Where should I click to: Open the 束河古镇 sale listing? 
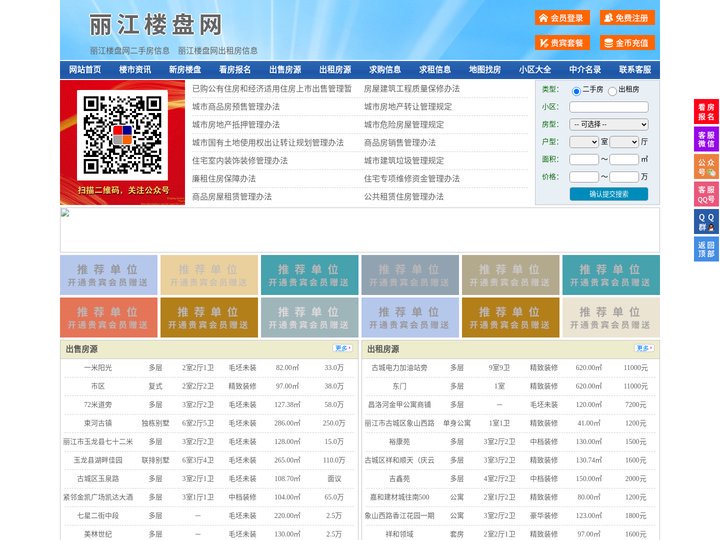tap(98, 423)
